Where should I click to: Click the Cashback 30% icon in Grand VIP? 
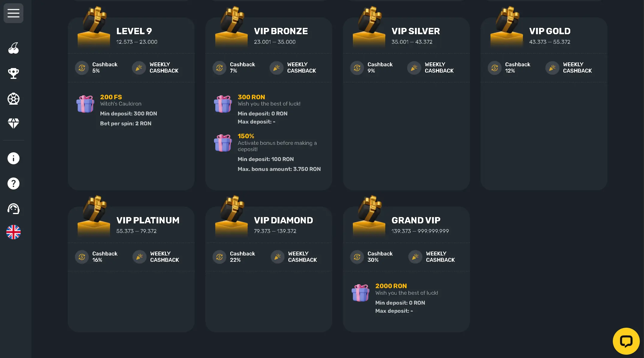(357, 257)
